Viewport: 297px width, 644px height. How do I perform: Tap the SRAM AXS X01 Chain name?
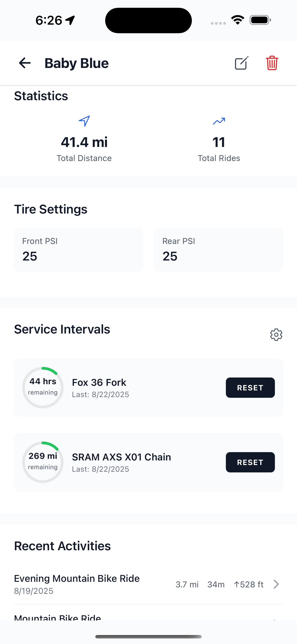[122, 457]
